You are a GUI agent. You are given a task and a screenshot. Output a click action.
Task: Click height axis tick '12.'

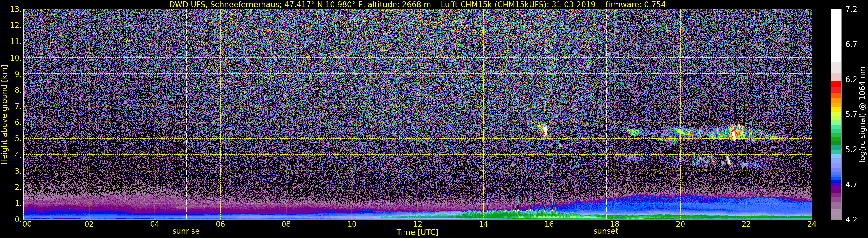click(x=16, y=26)
